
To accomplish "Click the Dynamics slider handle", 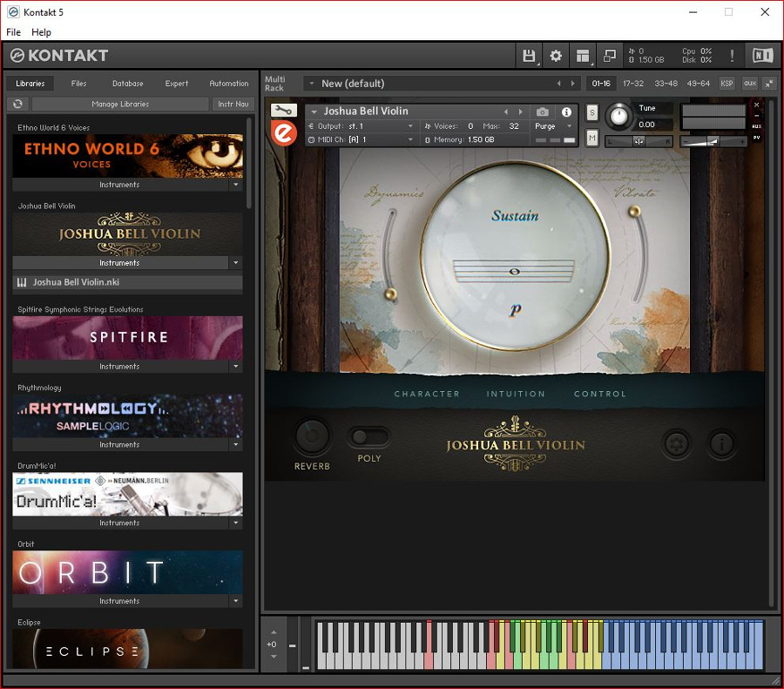I will pyautogui.click(x=390, y=294).
